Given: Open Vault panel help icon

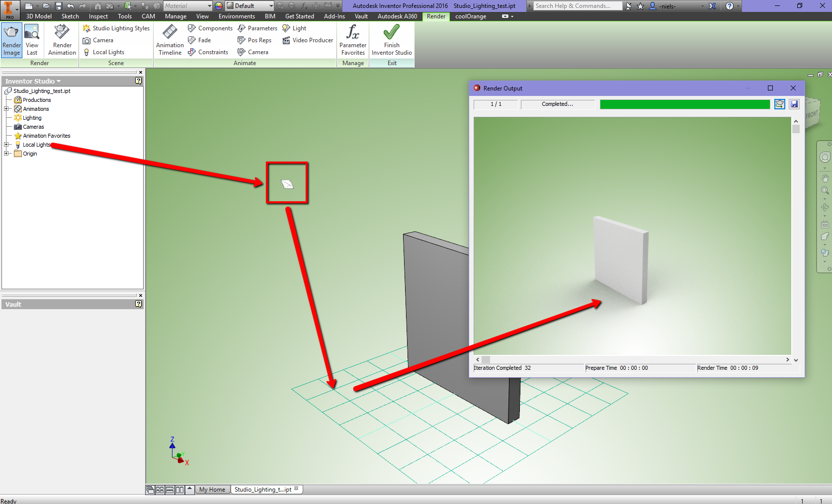Looking at the screenshot, I should tap(138, 304).
